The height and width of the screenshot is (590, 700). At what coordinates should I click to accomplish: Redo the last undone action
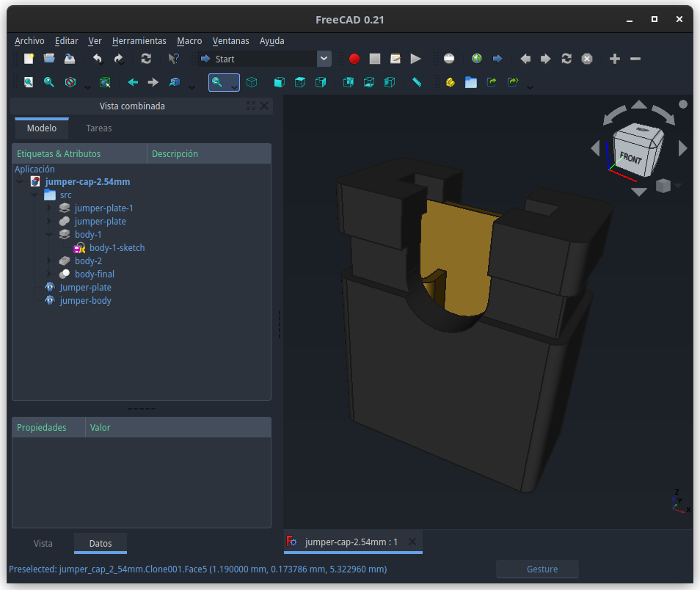pyautogui.click(x=118, y=59)
